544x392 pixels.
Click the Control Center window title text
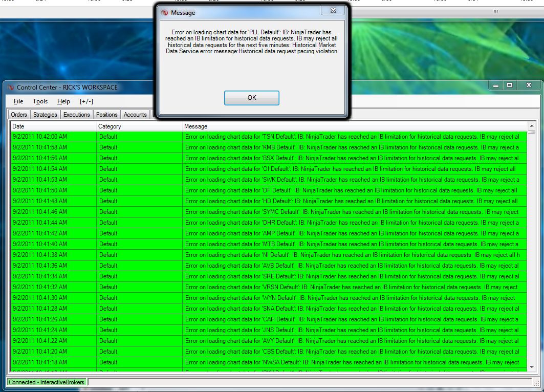(68, 88)
